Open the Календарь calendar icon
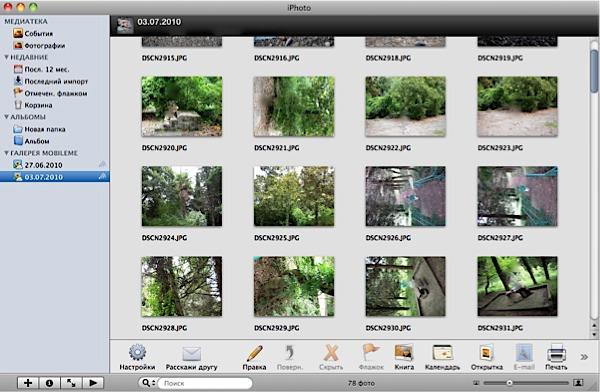Screen dimensions: 600x392 442,353
